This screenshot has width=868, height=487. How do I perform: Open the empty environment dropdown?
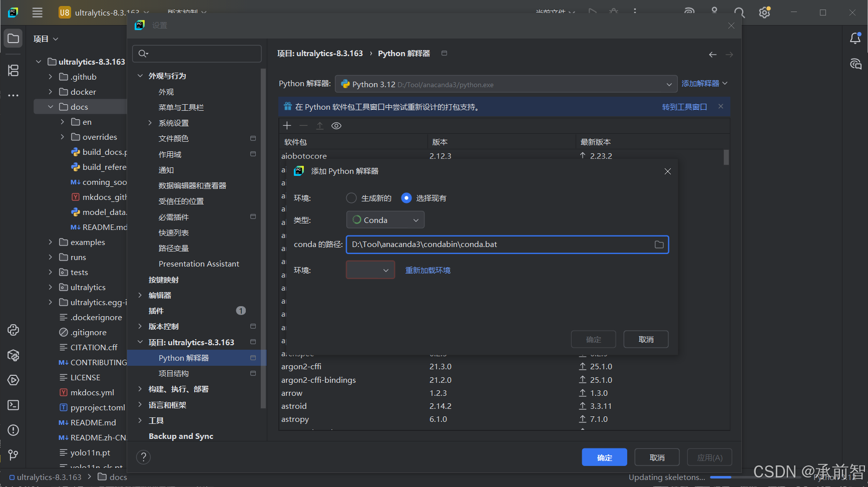370,270
